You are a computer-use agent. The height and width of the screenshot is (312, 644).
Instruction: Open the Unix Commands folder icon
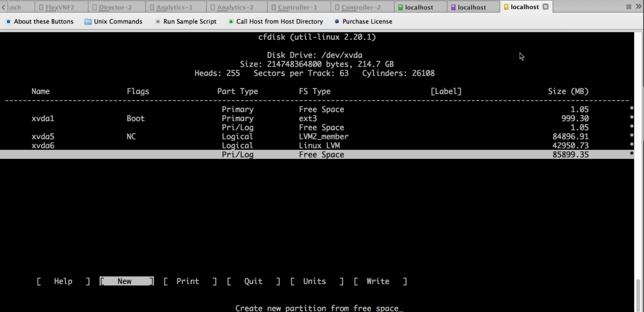point(88,21)
